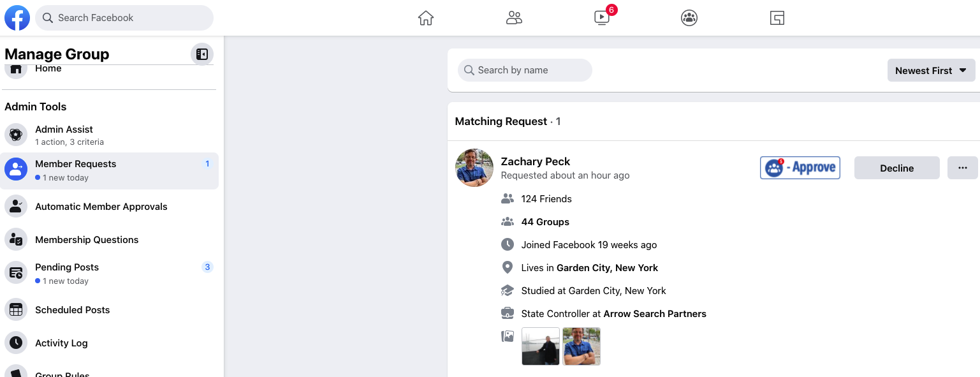
Task: Open the more options menu for Zachary Peck
Action: 962,167
